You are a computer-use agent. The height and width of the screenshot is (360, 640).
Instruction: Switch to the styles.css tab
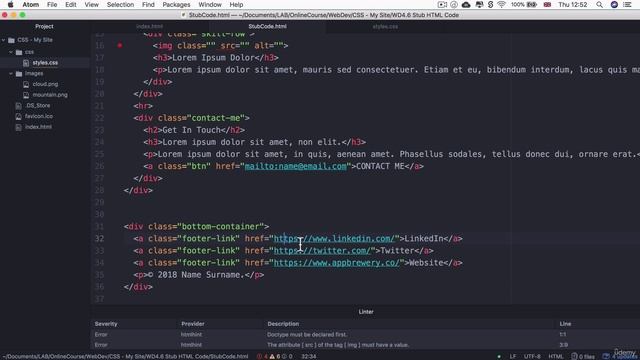pos(385,27)
